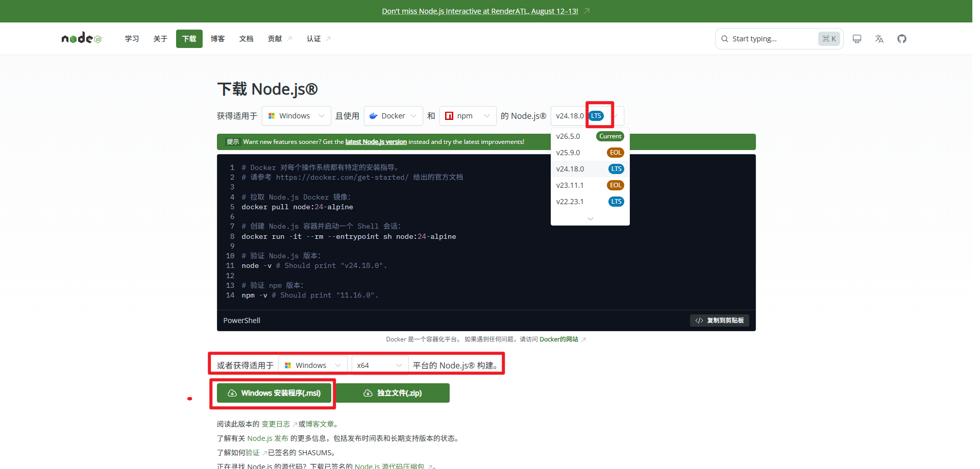
Task: Collapse the v24.18.0 LTS version selector
Action: (587, 116)
